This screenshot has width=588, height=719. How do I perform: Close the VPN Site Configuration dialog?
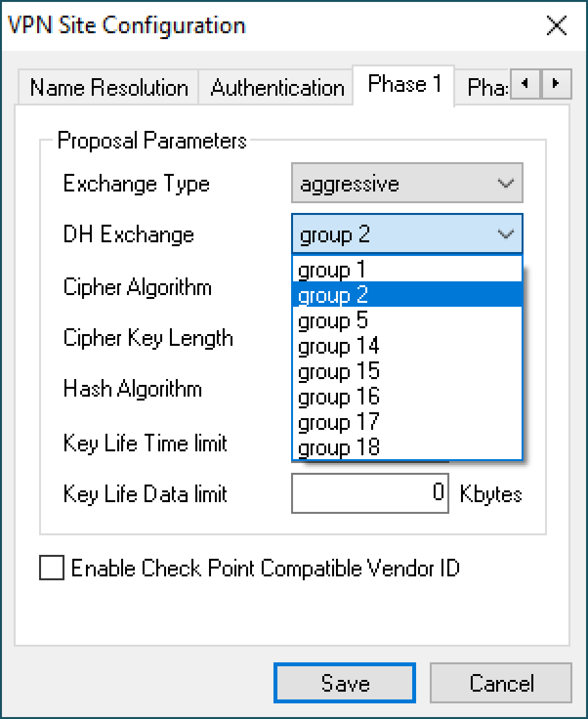tap(557, 26)
